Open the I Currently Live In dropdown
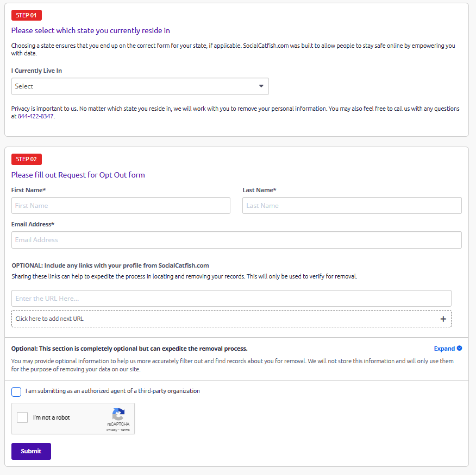 pos(140,86)
